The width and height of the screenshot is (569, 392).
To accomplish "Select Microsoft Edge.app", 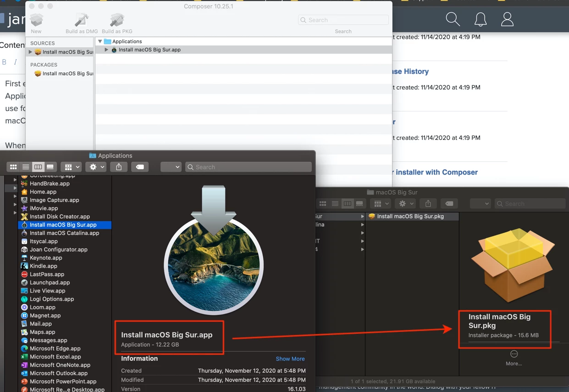I will point(65,348).
